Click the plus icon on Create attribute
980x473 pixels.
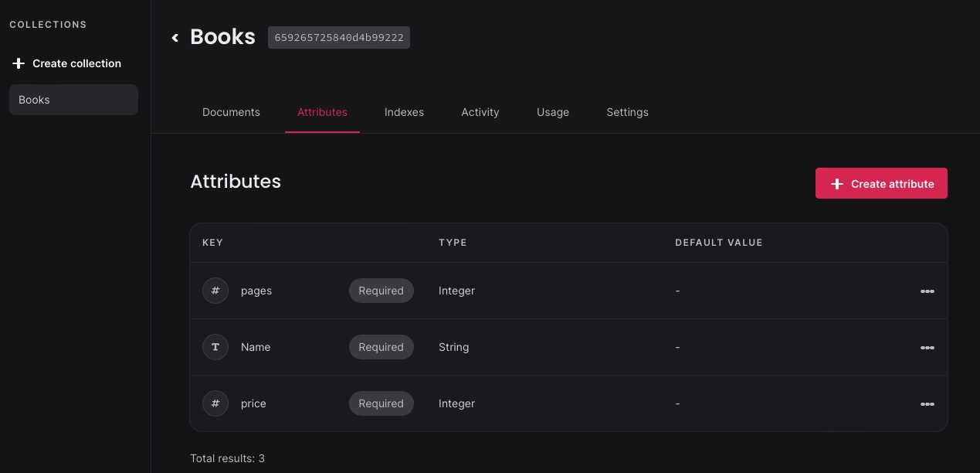pos(837,184)
